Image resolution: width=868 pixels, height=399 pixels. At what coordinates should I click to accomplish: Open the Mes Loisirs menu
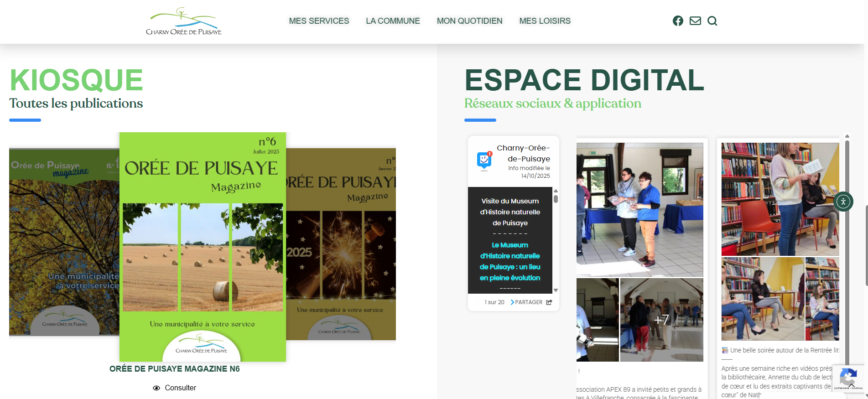pos(545,21)
